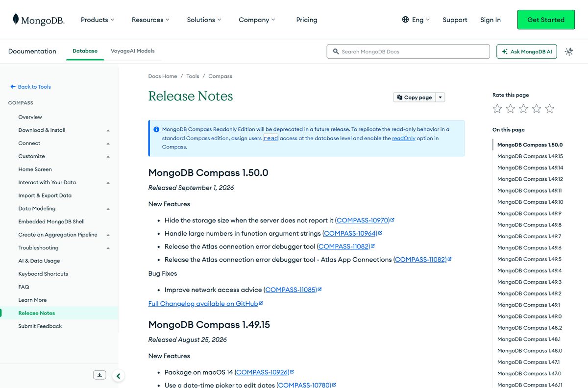Open the FAQ sidebar page
The height and width of the screenshot is (388, 588).
tap(24, 287)
